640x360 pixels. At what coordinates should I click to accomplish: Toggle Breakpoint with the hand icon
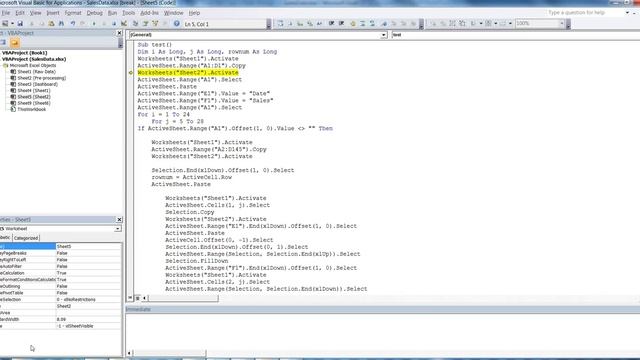coord(353,24)
